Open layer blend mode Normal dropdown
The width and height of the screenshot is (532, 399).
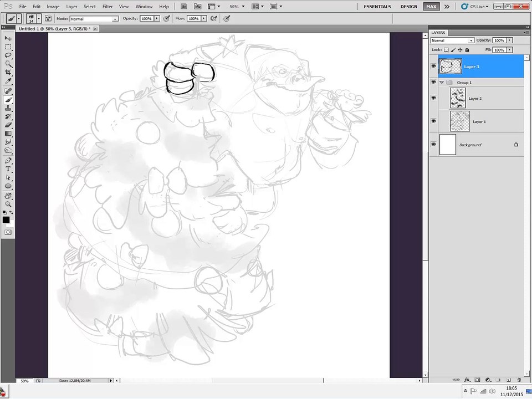(452, 40)
